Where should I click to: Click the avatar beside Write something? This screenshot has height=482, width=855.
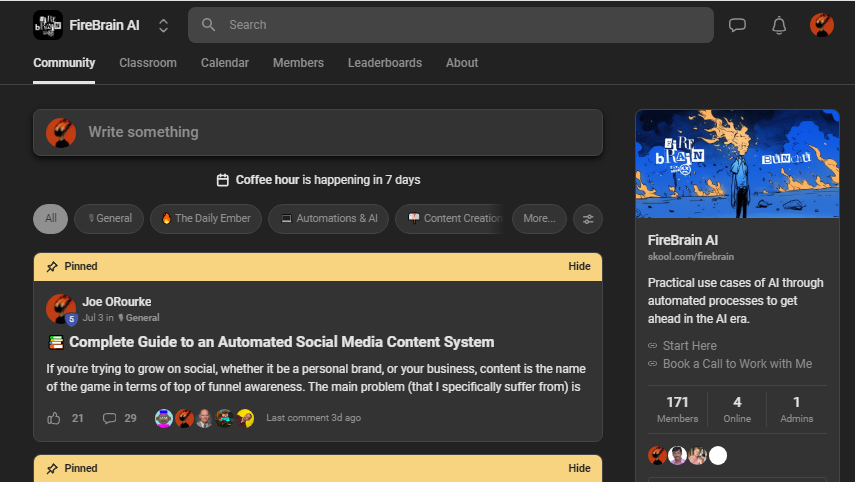pyautogui.click(x=61, y=132)
